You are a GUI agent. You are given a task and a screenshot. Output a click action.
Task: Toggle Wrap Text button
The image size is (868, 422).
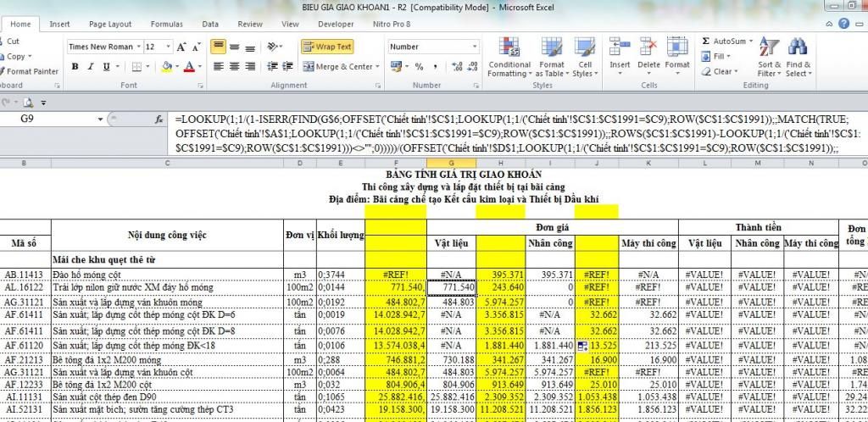click(327, 47)
